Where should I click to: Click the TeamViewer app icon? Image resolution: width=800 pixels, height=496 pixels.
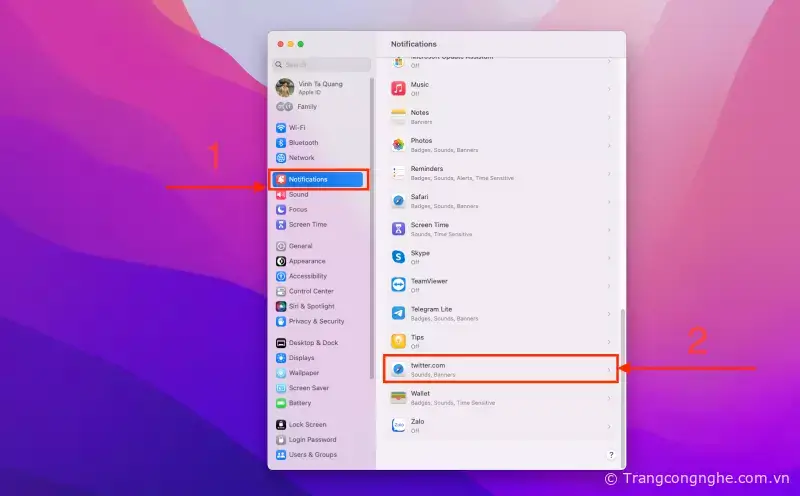398,285
